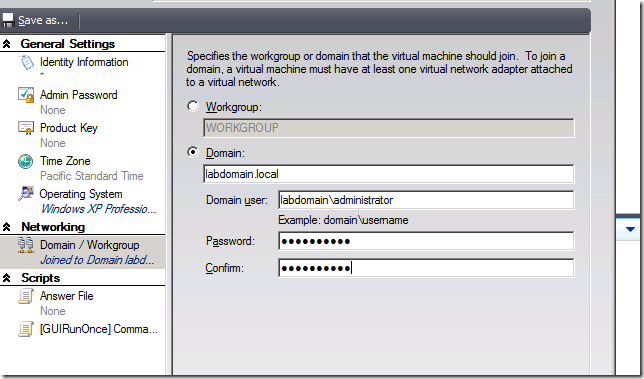Viewport: 644px width, 379px height.
Task: Collapse the Scripts section
Action: 7,278
